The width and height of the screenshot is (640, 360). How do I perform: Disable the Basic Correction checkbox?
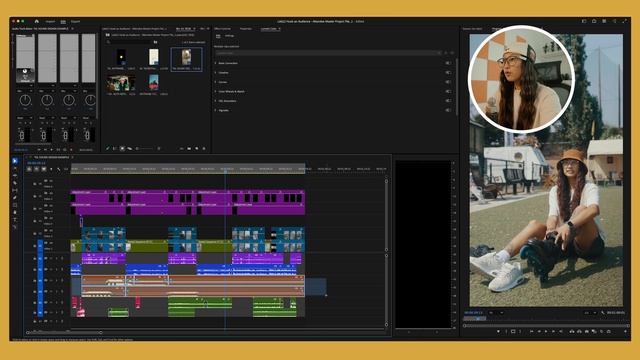448,63
